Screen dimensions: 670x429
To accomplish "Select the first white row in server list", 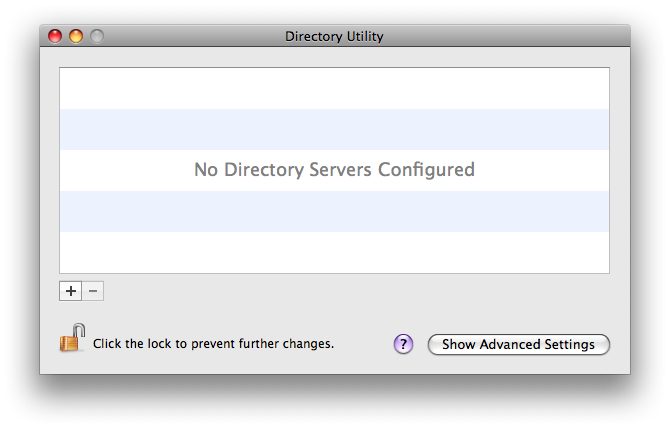I will [x=334, y=88].
